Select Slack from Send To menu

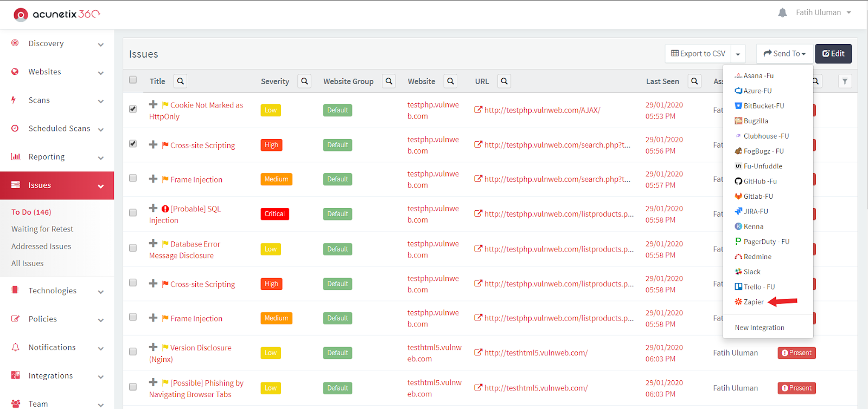tap(748, 272)
